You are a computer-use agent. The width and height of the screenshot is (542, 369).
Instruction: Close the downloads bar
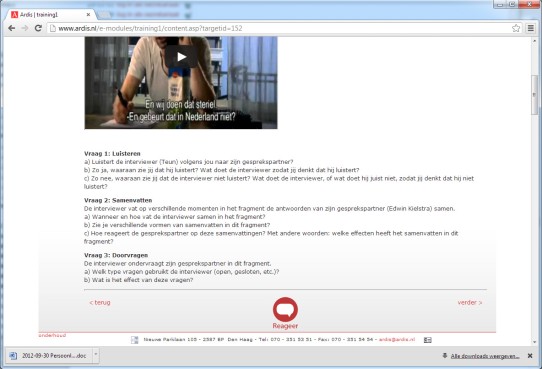click(530, 356)
